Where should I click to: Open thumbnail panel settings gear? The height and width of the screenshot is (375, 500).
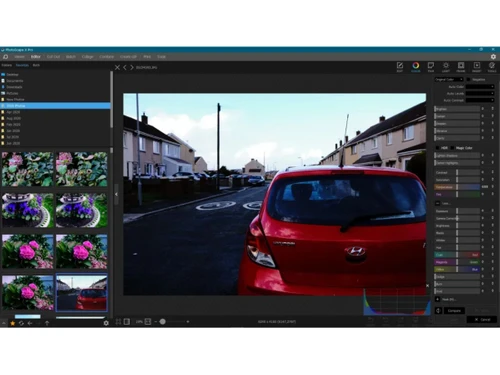pyautogui.click(x=106, y=323)
